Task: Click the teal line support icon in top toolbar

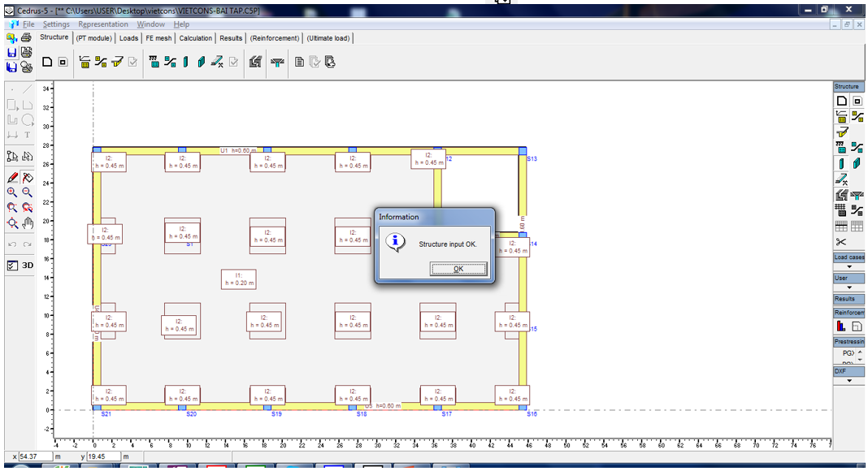Action: click(170, 62)
